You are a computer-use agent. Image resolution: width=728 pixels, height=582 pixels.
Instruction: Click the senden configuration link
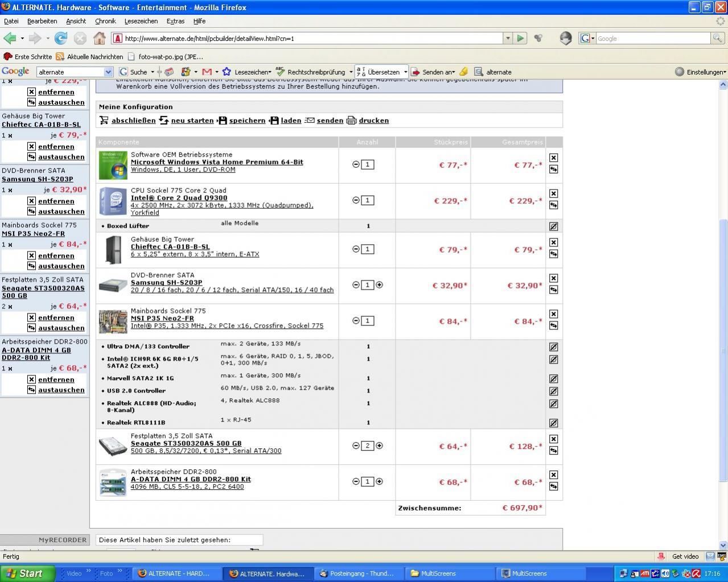(330, 121)
